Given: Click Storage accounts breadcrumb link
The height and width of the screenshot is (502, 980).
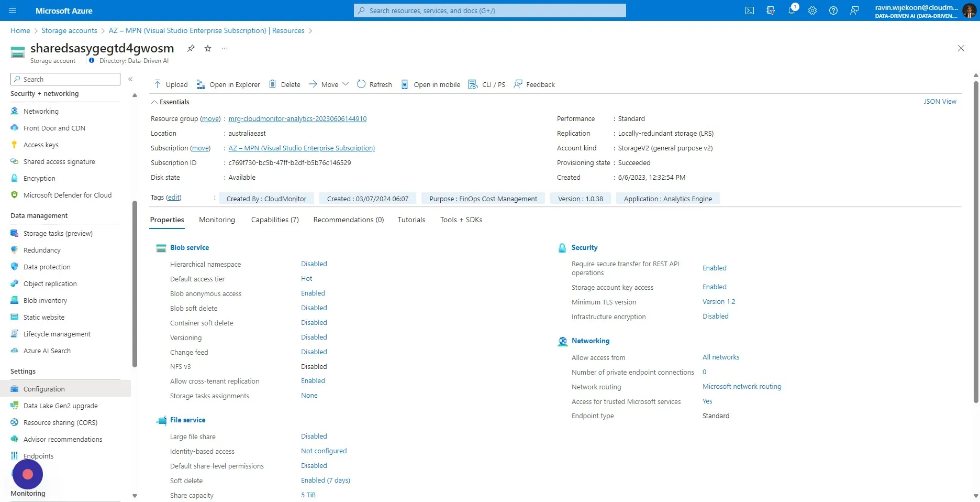Looking at the screenshot, I should (69, 30).
